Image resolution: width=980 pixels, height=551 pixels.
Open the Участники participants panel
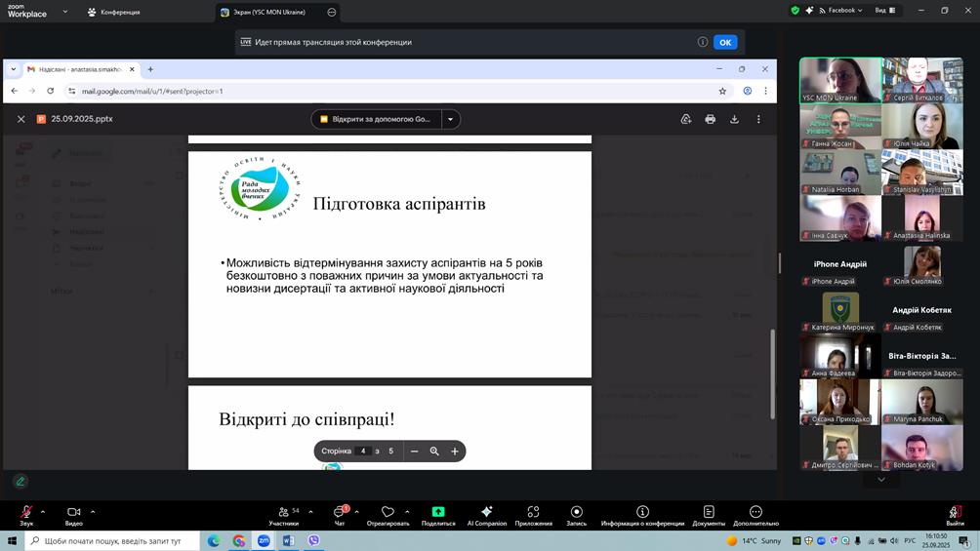tap(283, 513)
